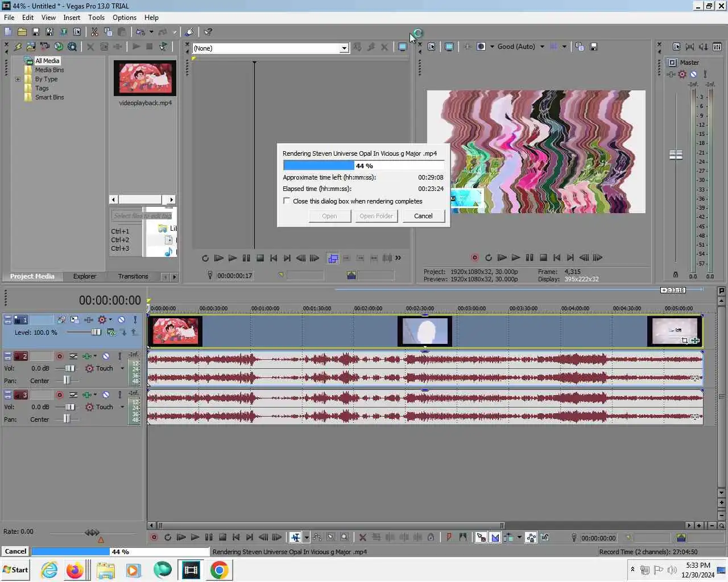Screen dimensions: 728x582
Task: Click the Windows Start button
Action: point(15,569)
